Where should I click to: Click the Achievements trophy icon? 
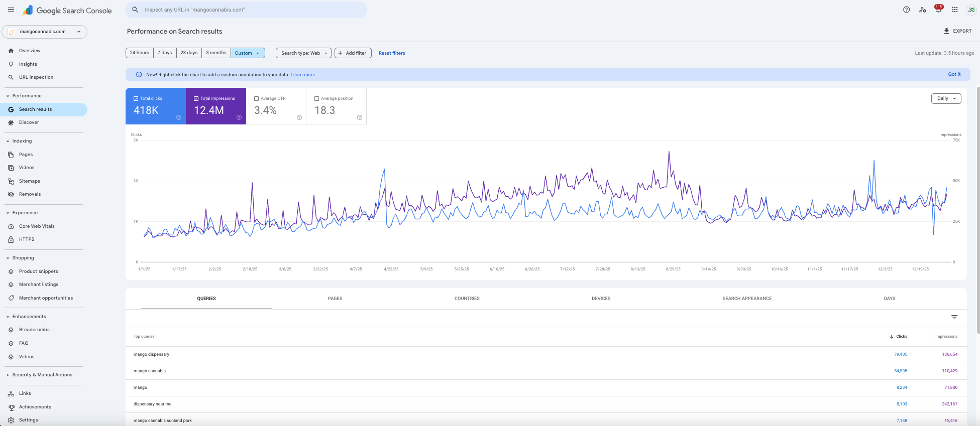pos(11,407)
